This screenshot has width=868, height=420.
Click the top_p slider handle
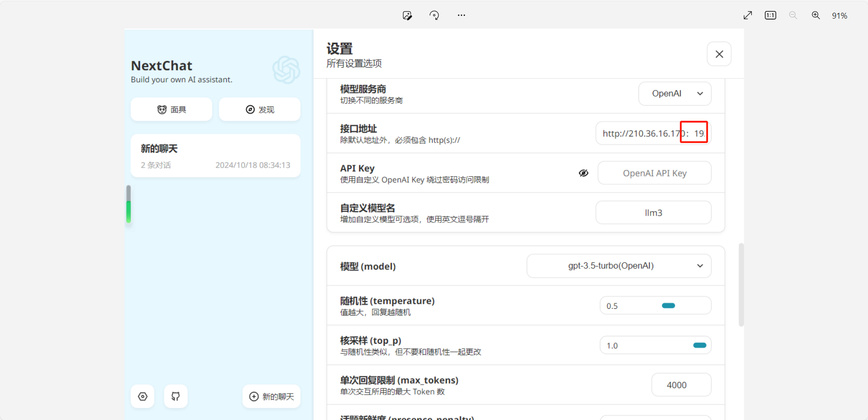click(699, 346)
